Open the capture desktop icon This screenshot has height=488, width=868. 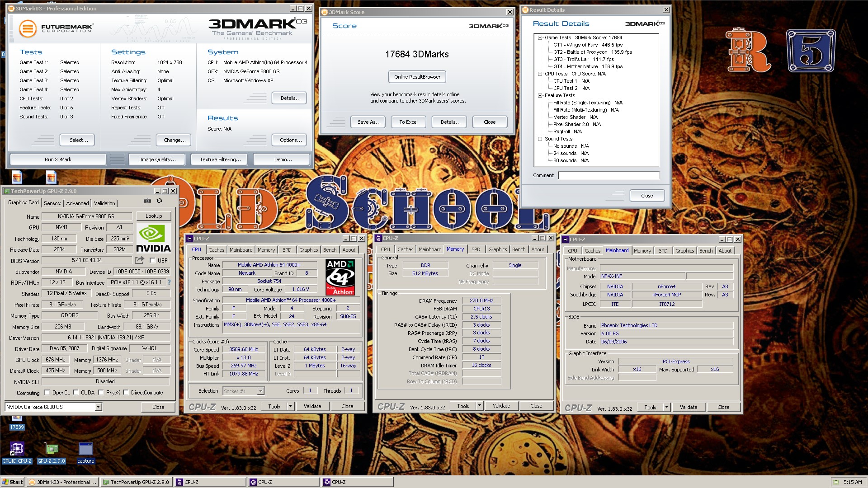click(x=85, y=453)
